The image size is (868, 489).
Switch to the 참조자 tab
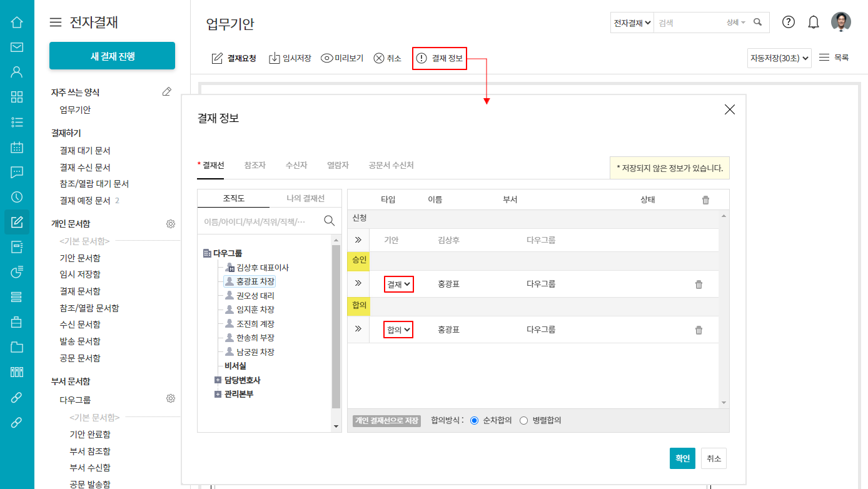(255, 166)
